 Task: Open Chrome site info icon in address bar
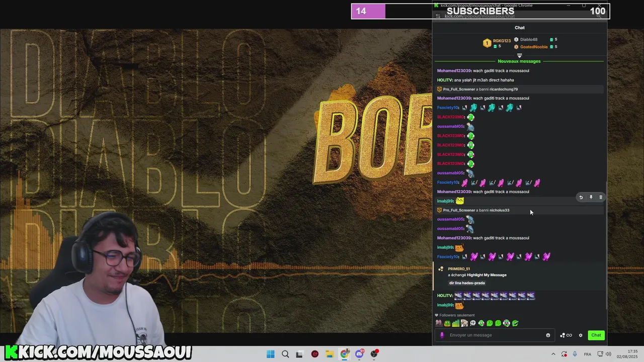[438, 16]
